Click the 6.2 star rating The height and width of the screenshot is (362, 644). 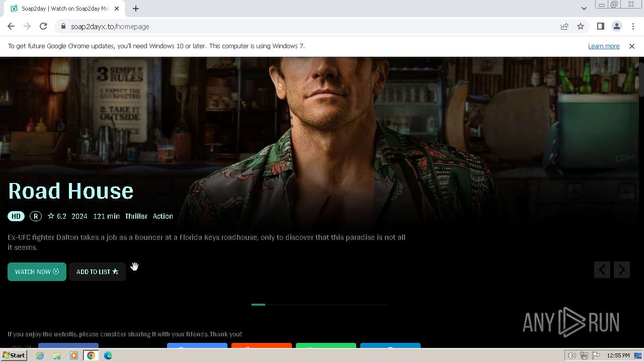[57, 216]
